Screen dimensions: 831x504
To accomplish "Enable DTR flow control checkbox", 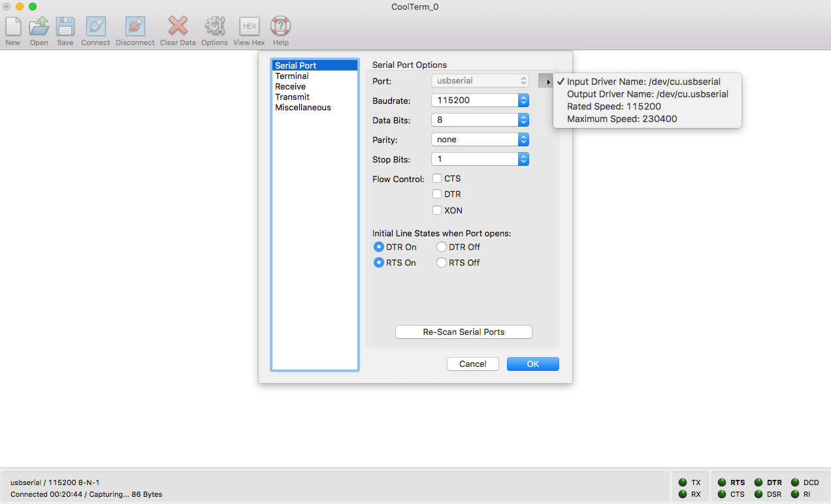I will point(437,195).
